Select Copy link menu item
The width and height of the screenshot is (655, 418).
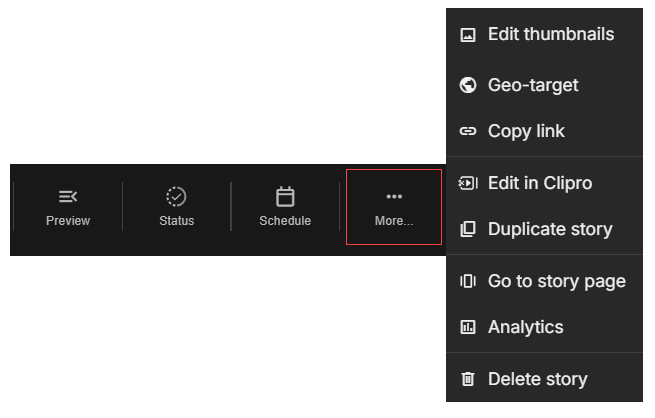point(544,131)
